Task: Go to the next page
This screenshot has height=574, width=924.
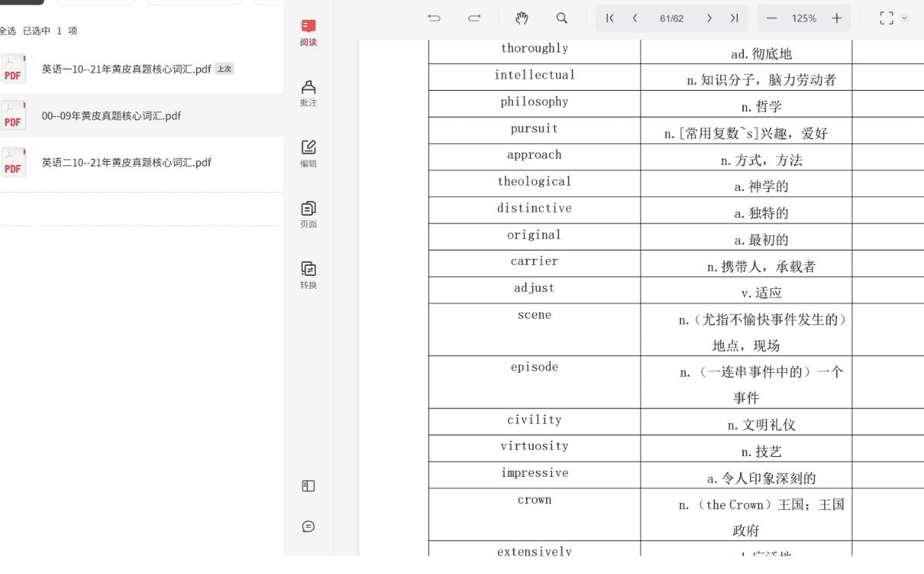Action: [709, 18]
